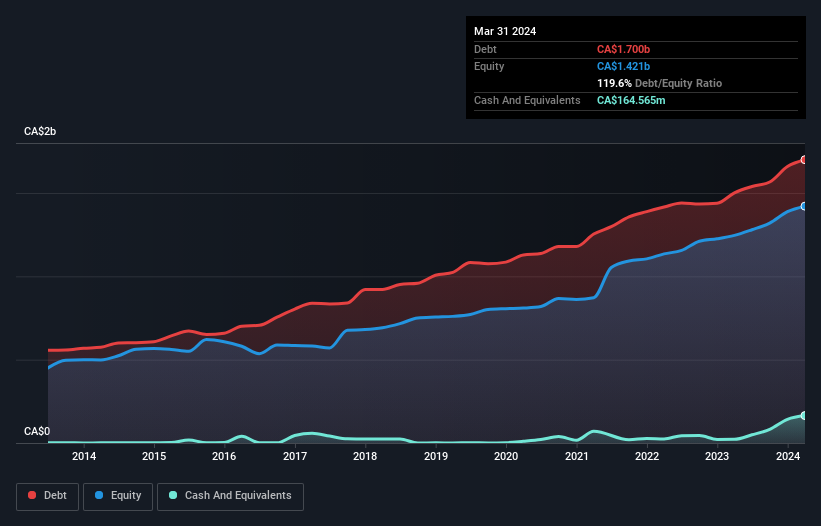Click the blue Equity legend dot
This screenshot has width=821, height=526.
(99, 495)
